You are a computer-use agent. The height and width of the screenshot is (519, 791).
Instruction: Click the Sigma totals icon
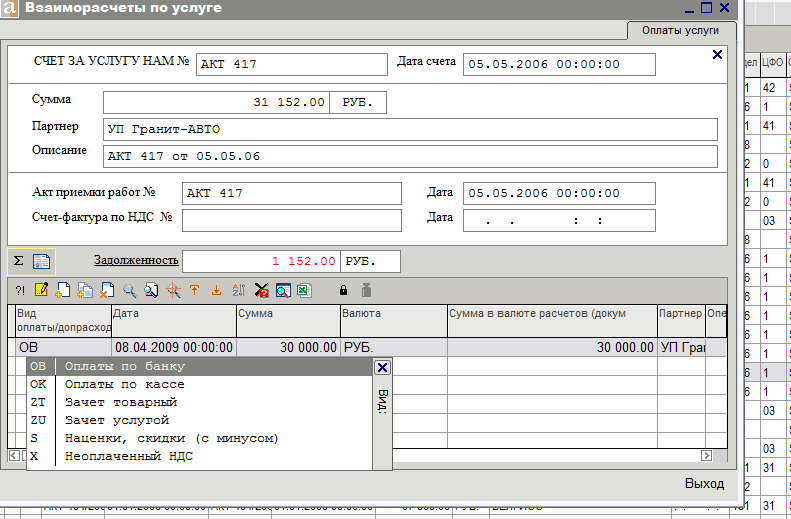pyautogui.click(x=19, y=261)
